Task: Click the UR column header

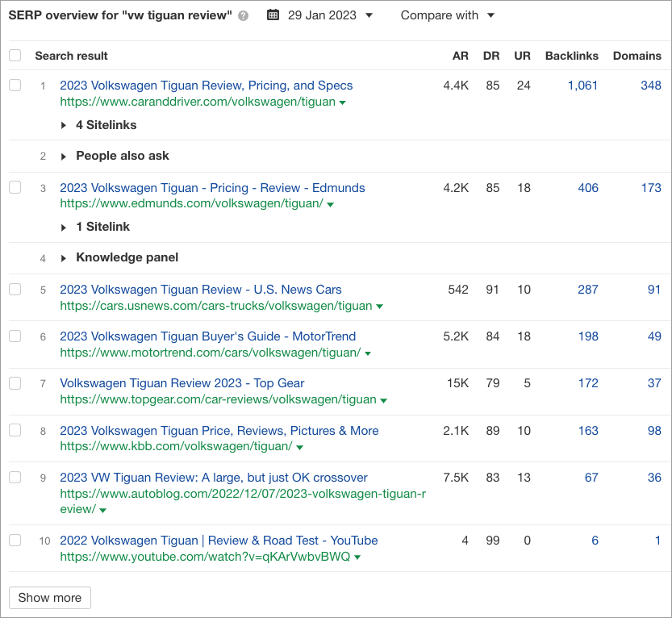Action: click(x=523, y=56)
